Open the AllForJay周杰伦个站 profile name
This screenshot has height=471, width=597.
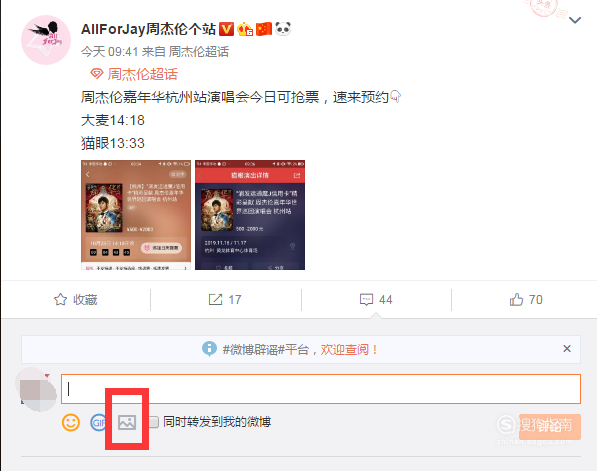pos(148,29)
